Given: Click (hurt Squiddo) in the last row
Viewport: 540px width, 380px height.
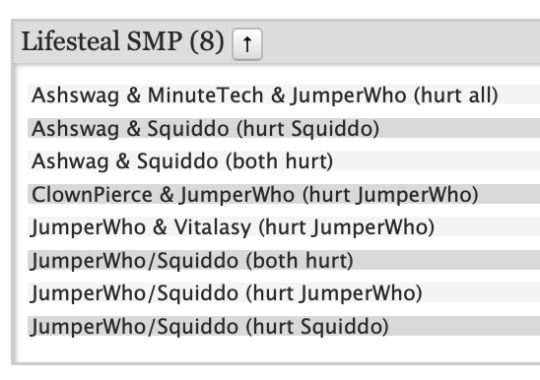Looking at the screenshot, I should (317, 326).
